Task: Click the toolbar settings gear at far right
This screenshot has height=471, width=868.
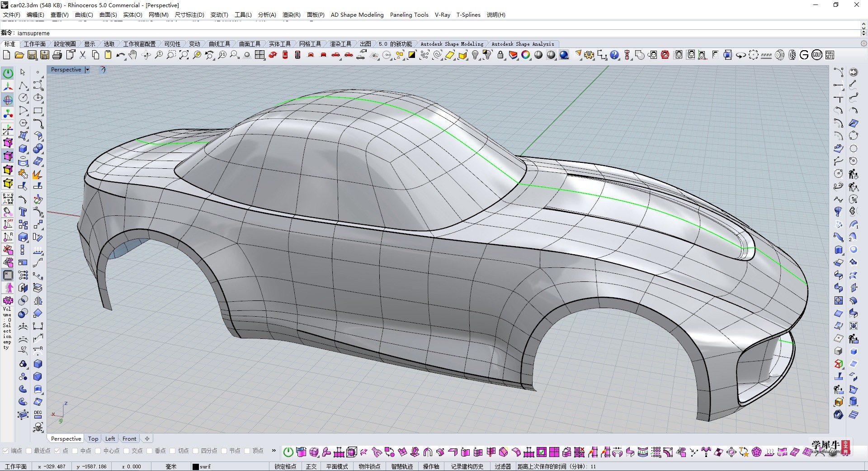Action: point(863,44)
